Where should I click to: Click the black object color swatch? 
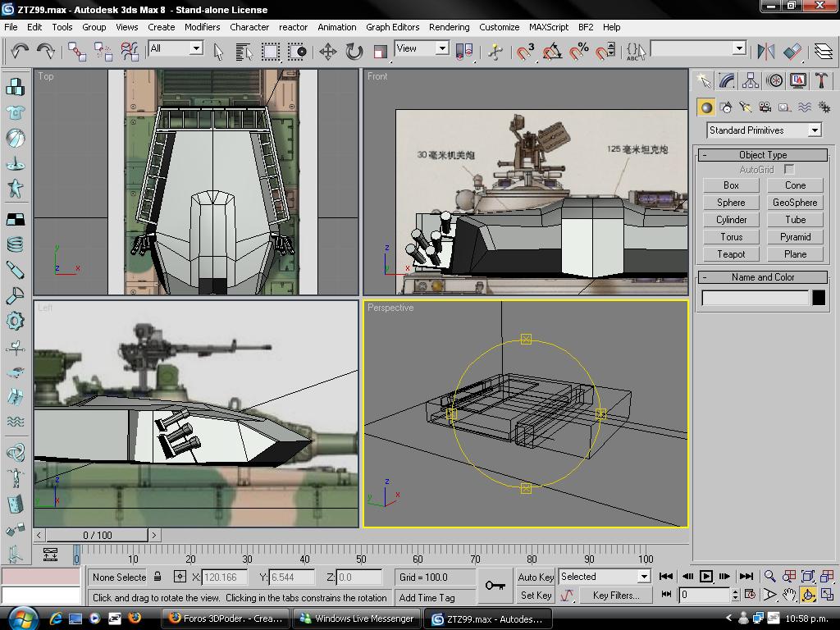818,299
